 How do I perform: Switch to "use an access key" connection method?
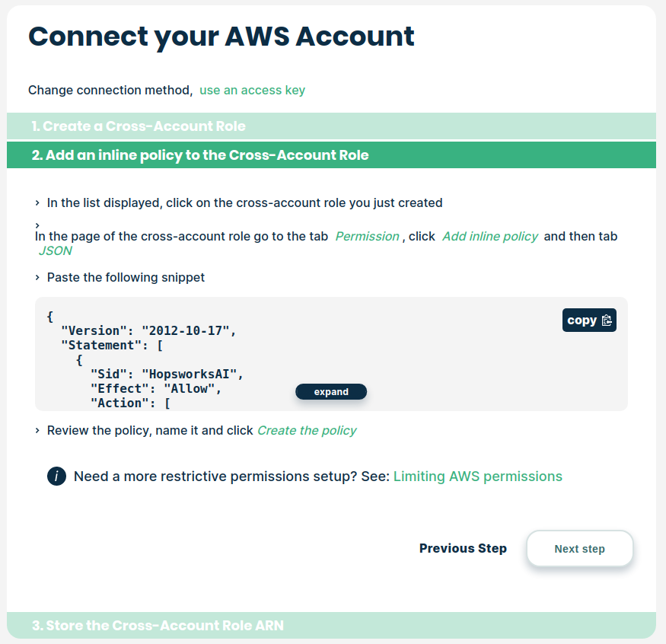coord(252,91)
